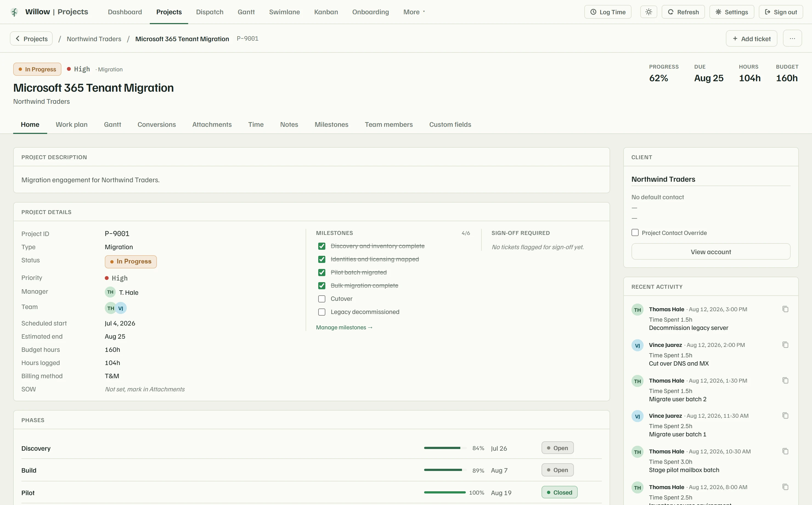Click the Willow leaf logo icon

[14, 12]
